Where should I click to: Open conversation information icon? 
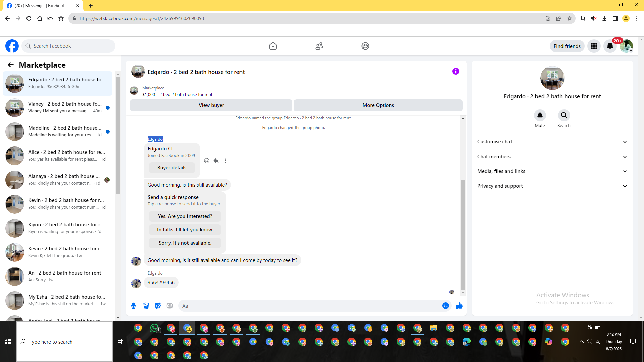click(456, 71)
